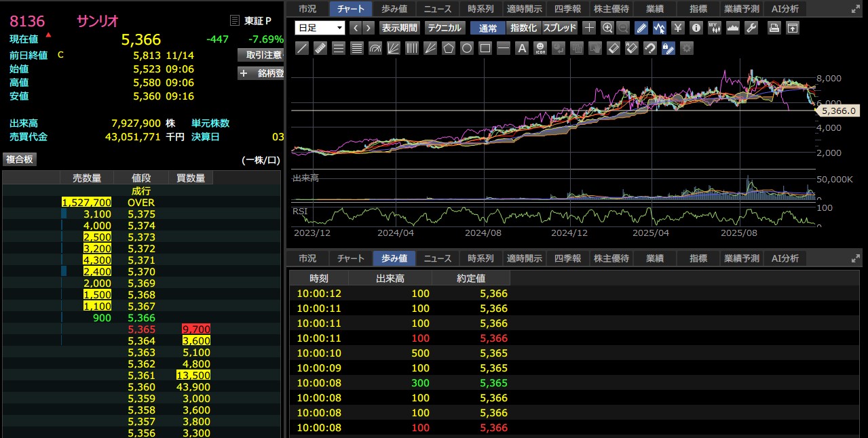Click the print chart icon
The height and width of the screenshot is (438, 868).
(x=774, y=28)
